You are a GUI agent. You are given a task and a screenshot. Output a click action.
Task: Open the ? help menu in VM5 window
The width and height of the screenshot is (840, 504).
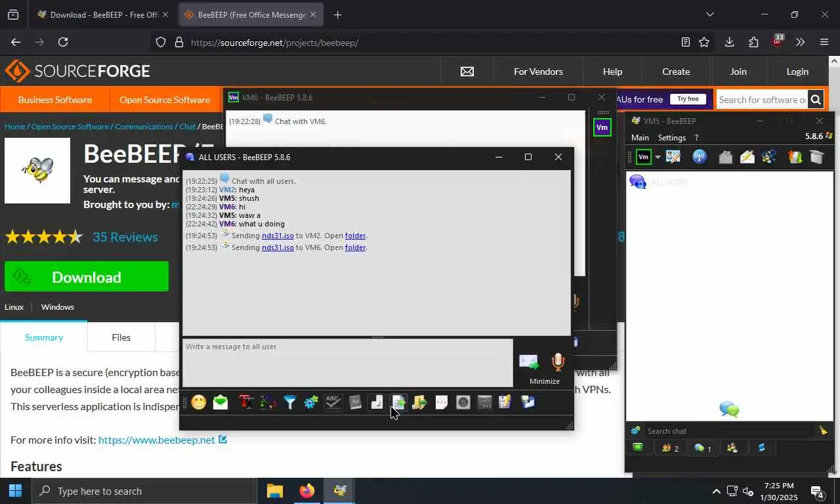coord(696,138)
